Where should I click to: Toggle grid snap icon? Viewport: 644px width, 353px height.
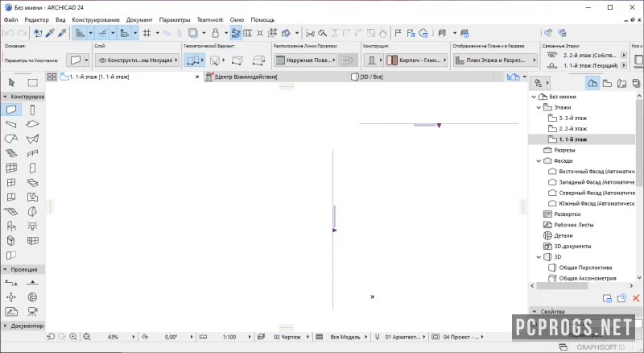tap(147, 33)
